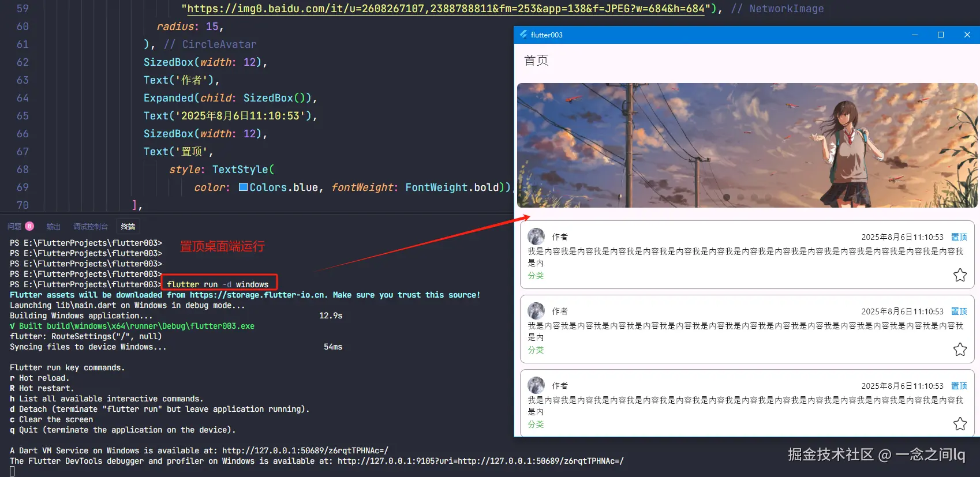Click the 'q Quit (terminate the application' line
This screenshot has height=477, width=980.
pos(123,430)
